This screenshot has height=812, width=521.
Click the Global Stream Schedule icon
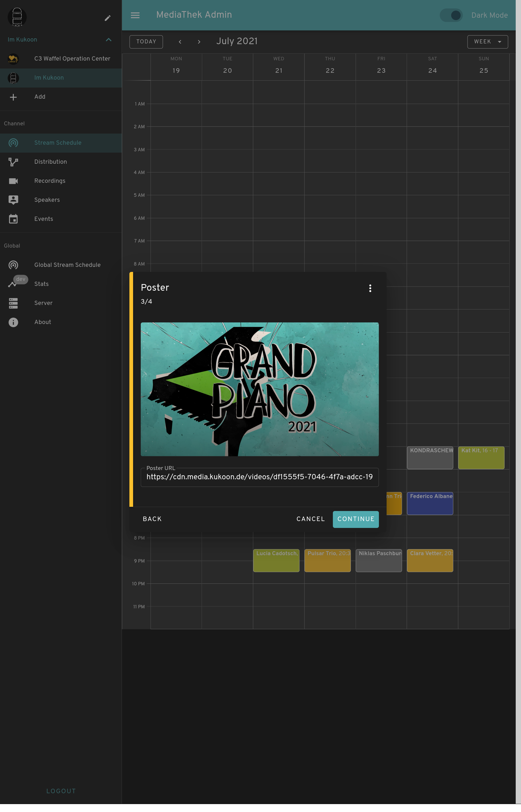coord(13,265)
